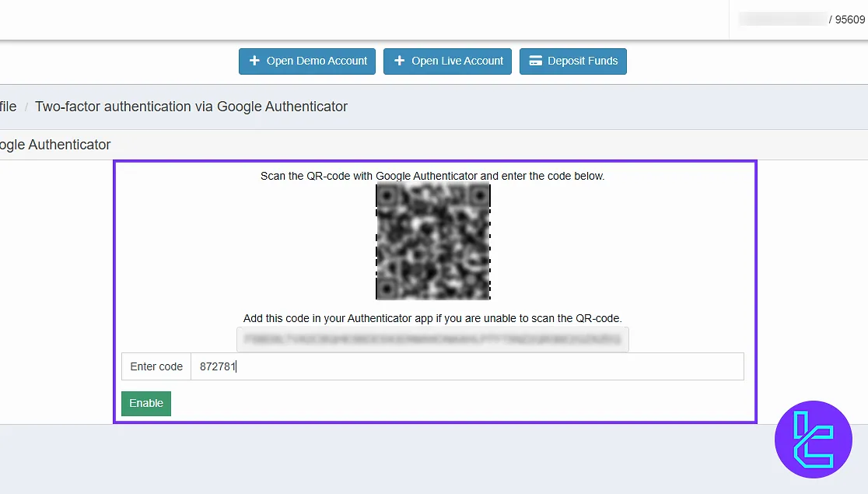Select the Open Live Account button
The image size is (868, 494).
447,61
